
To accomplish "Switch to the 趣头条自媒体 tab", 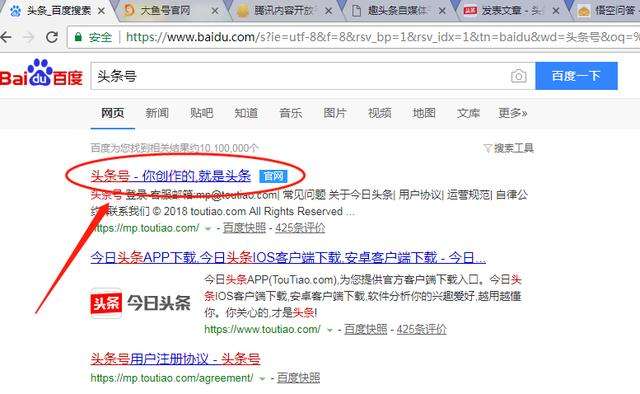I will (398, 10).
